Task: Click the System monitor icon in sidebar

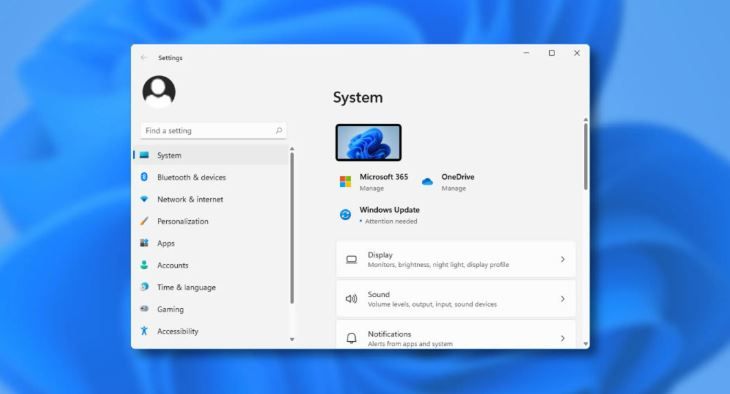Action: 144,155
